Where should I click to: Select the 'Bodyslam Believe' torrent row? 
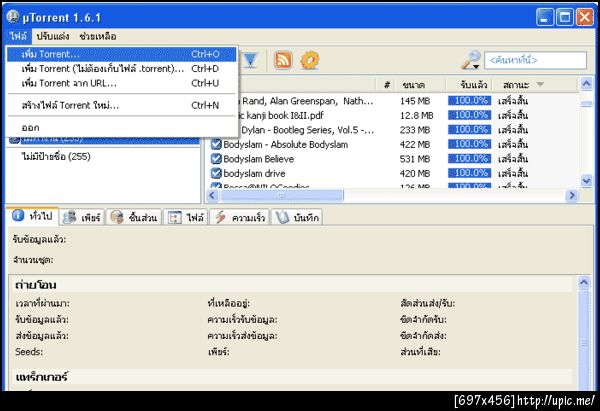[x=259, y=159]
